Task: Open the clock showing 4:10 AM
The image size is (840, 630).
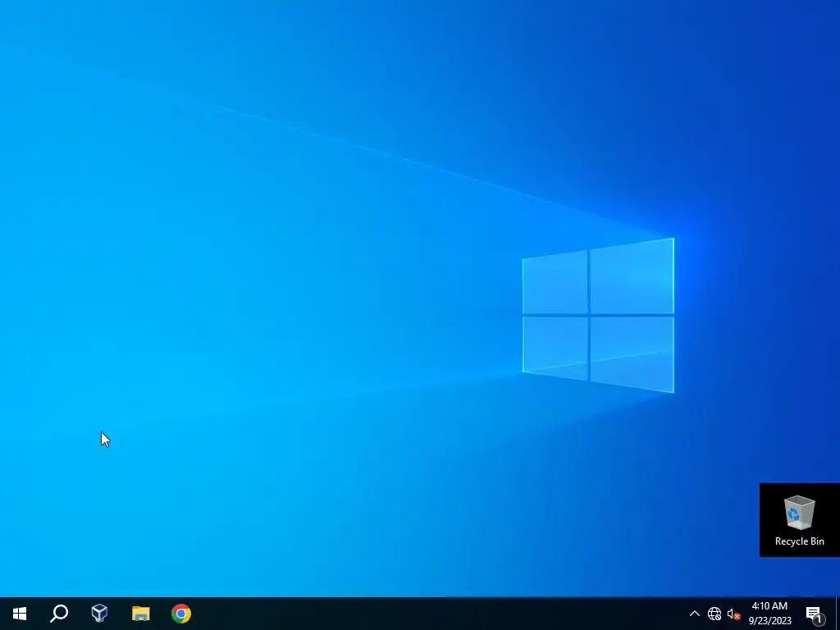Action: tap(769, 614)
